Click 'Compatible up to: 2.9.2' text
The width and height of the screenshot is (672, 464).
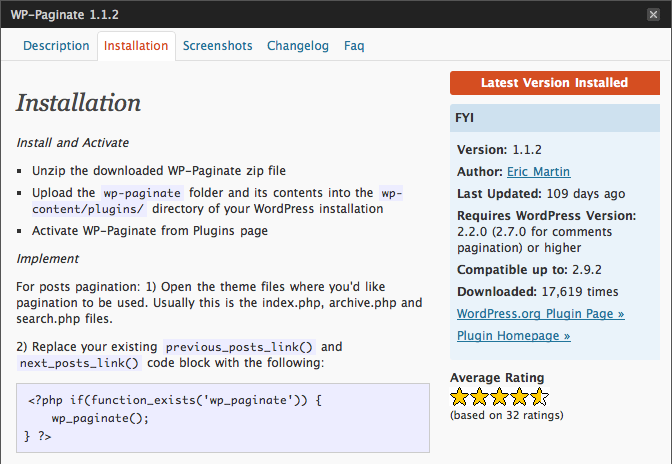click(529, 270)
